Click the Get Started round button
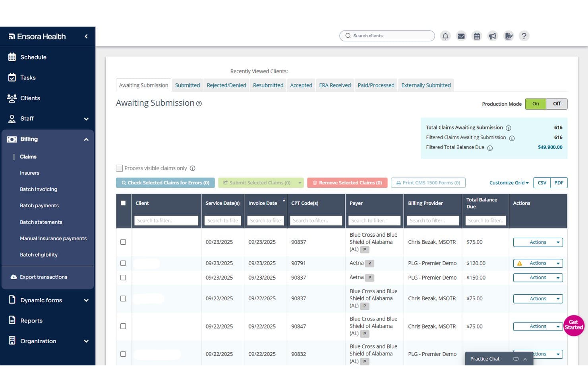The image size is (588, 392). (574, 325)
